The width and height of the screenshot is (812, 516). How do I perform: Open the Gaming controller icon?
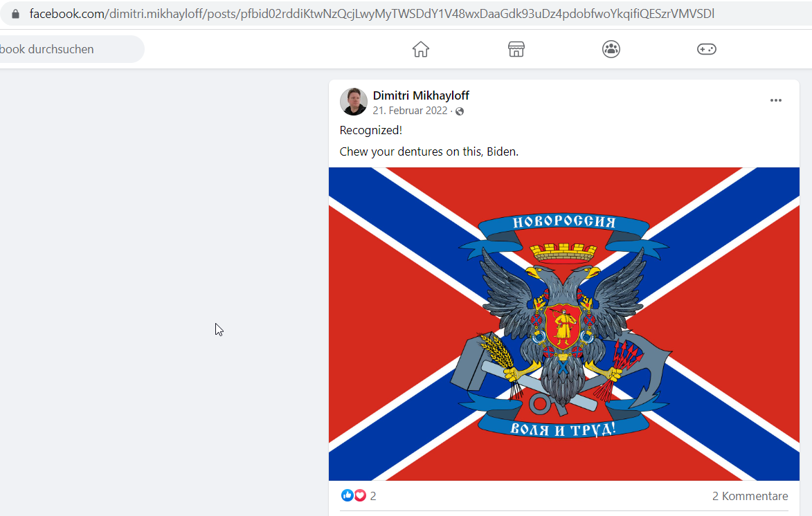tap(706, 49)
